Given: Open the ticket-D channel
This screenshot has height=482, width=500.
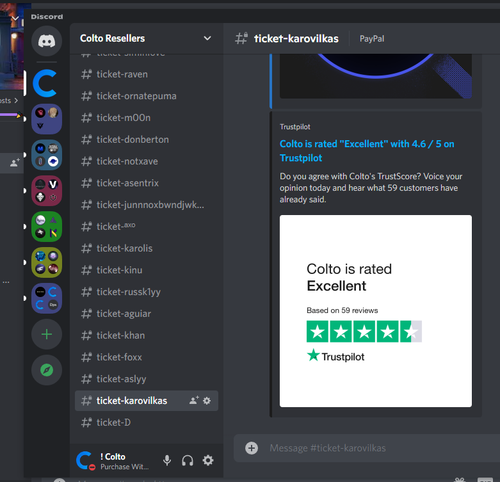Looking at the screenshot, I should click(x=147, y=422).
